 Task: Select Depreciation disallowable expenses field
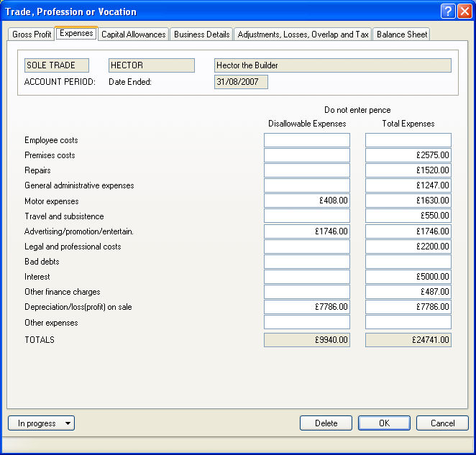tap(306, 307)
